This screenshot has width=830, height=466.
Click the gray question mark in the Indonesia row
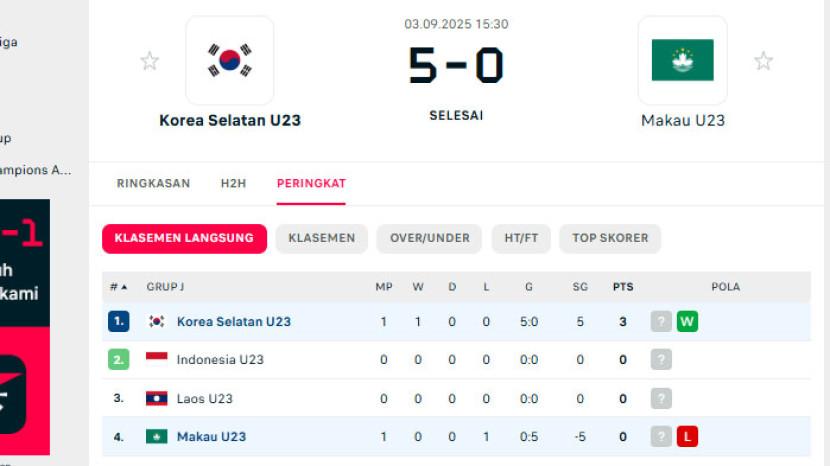661,360
